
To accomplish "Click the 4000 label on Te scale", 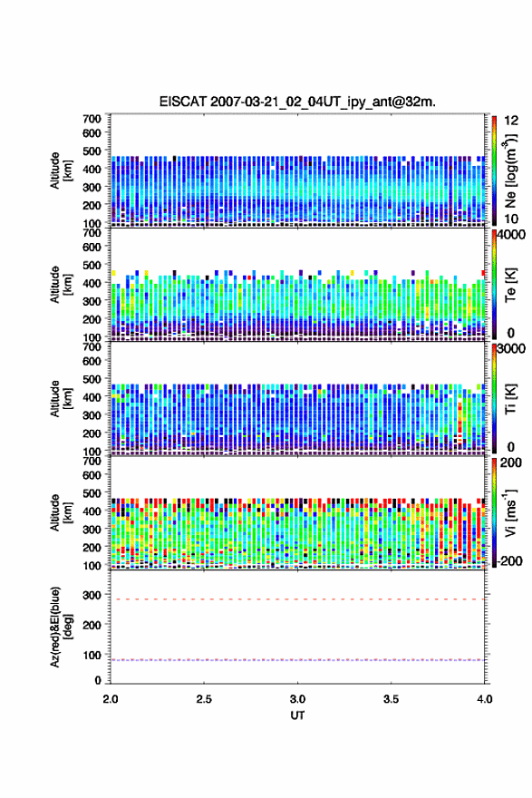I will (x=512, y=235).
